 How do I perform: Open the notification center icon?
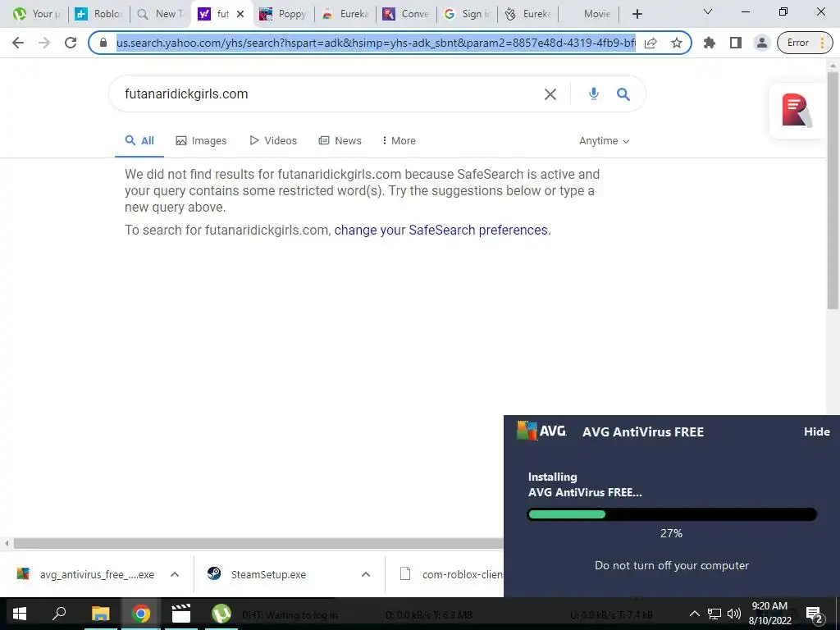[x=815, y=614]
